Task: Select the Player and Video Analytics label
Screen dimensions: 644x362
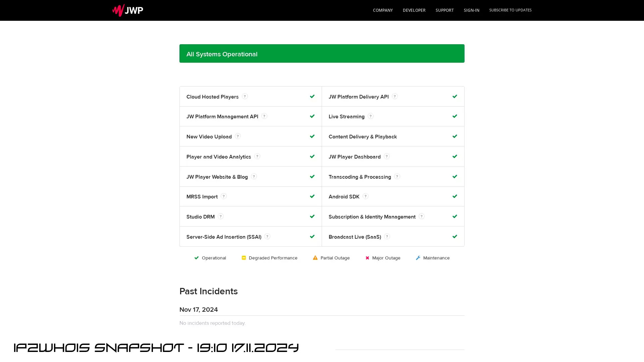Action: 219,157
